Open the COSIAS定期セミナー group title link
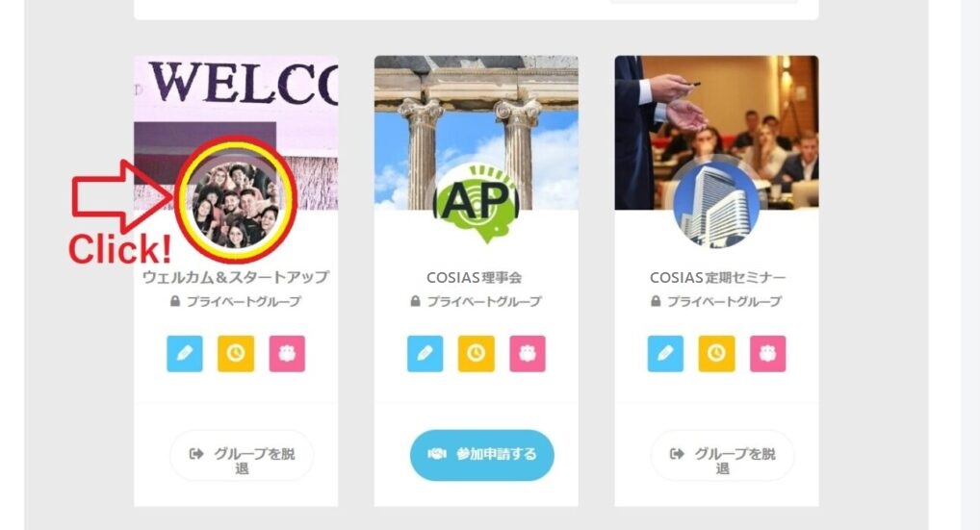Screen dimensions: 980x530 pyautogui.click(x=717, y=277)
